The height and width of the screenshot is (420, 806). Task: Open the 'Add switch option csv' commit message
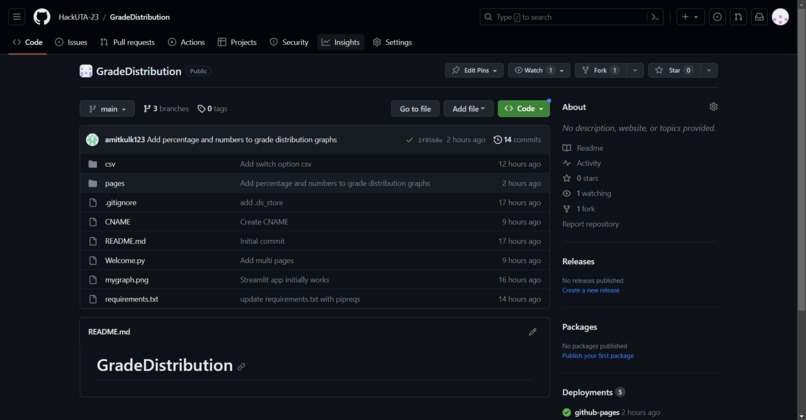(276, 164)
